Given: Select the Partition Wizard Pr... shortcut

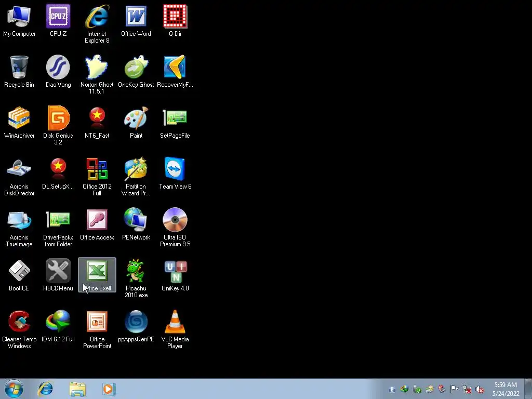Looking at the screenshot, I should point(136,177).
